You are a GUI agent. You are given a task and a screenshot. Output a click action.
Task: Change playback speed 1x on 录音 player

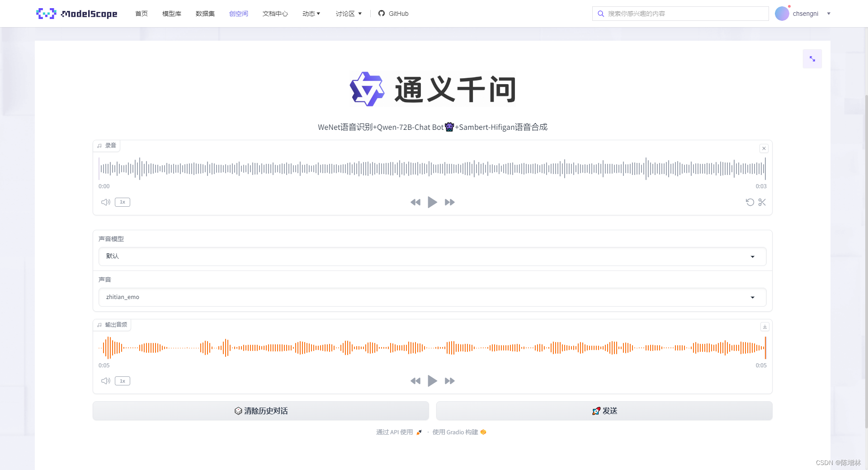[x=123, y=202]
